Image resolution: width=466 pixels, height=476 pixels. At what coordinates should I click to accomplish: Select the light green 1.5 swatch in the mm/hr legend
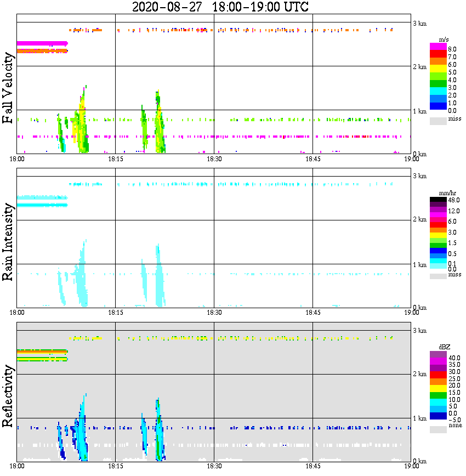(x=438, y=241)
